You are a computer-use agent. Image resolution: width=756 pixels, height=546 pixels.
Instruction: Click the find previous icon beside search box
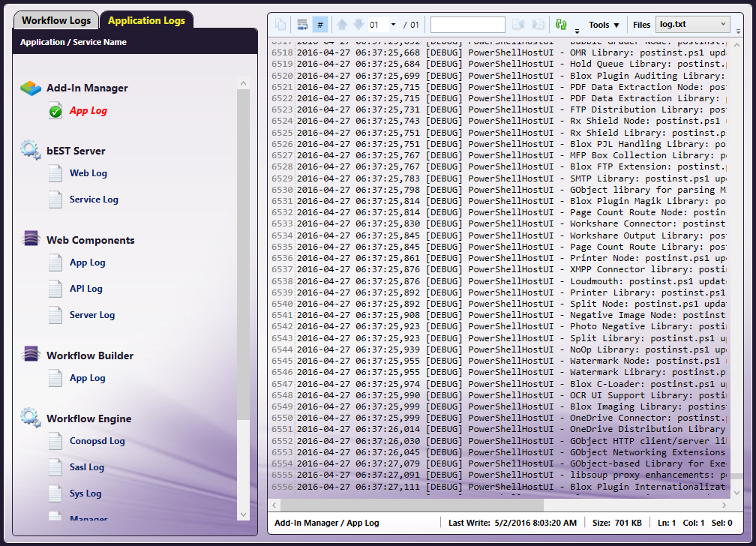pos(518,25)
